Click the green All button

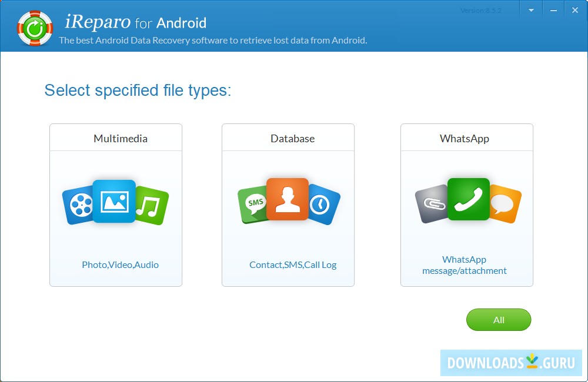click(499, 320)
